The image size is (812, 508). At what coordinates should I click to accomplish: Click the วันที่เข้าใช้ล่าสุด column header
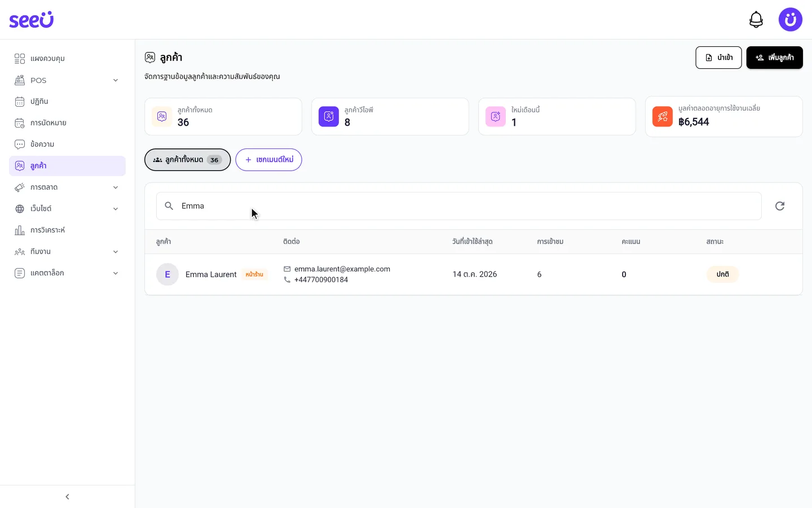(472, 242)
